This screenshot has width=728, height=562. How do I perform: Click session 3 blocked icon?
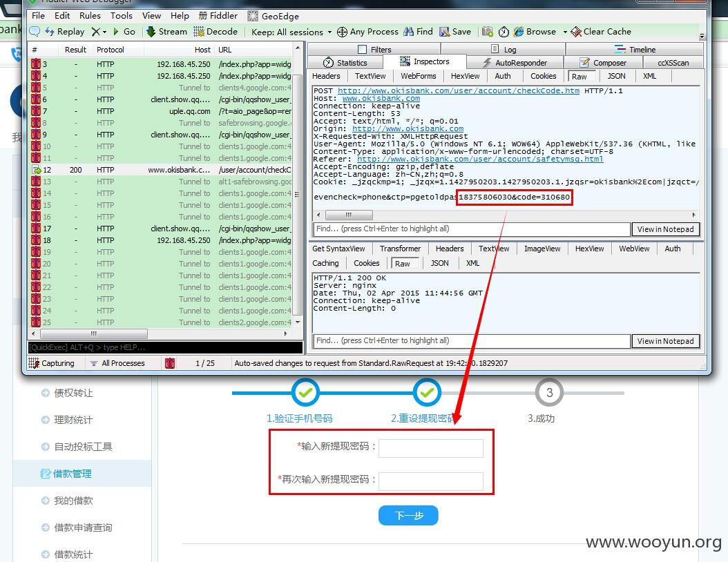click(36, 64)
